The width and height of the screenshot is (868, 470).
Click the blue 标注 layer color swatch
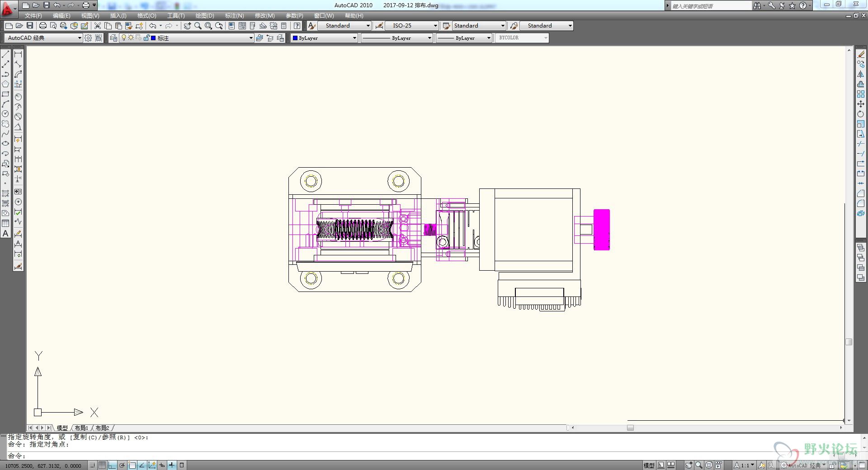click(153, 38)
